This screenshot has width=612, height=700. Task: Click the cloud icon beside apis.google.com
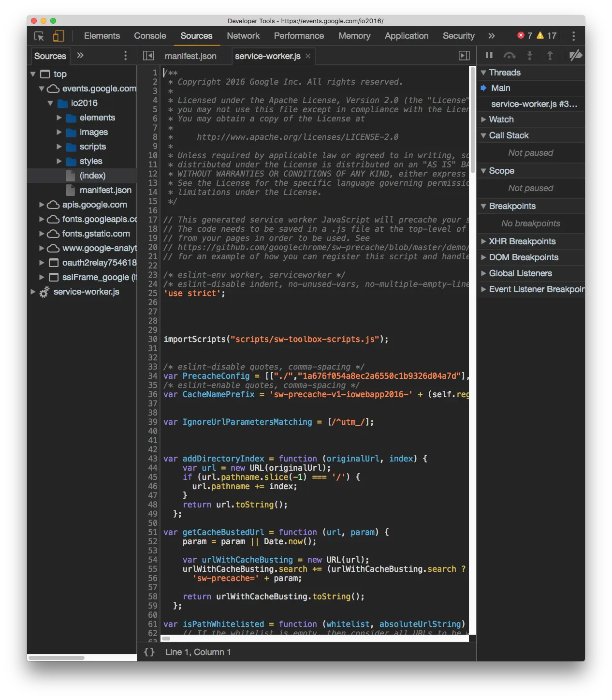53,205
